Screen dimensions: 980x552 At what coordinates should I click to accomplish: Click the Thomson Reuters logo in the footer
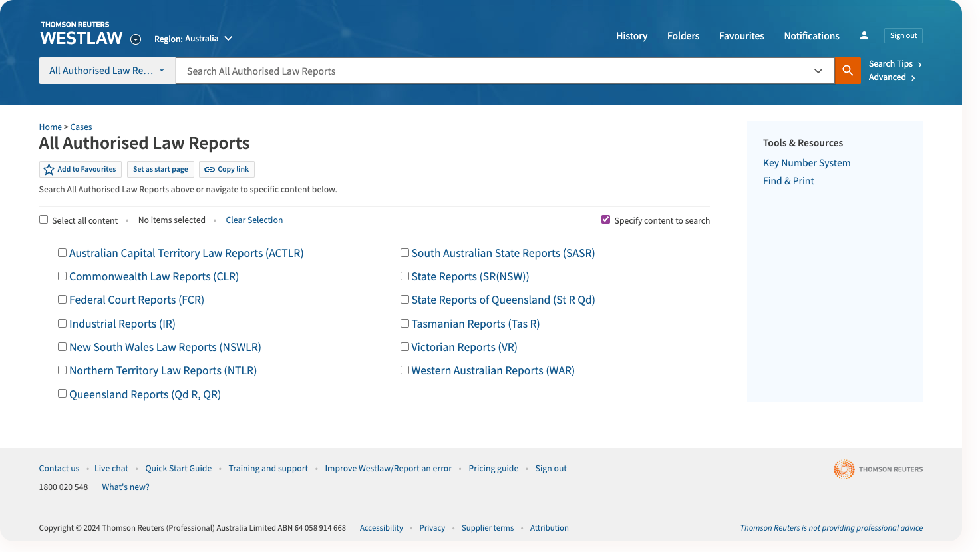tap(878, 469)
